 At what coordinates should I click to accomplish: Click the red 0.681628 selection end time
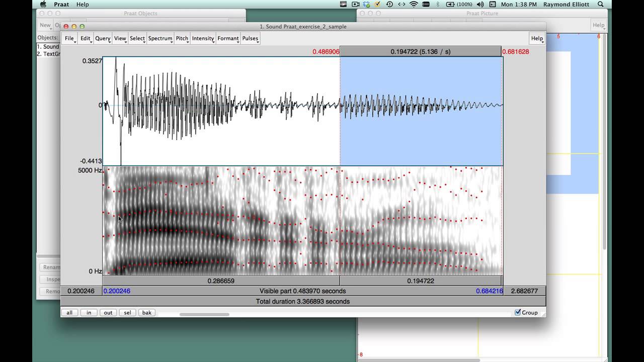[x=516, y=51]
